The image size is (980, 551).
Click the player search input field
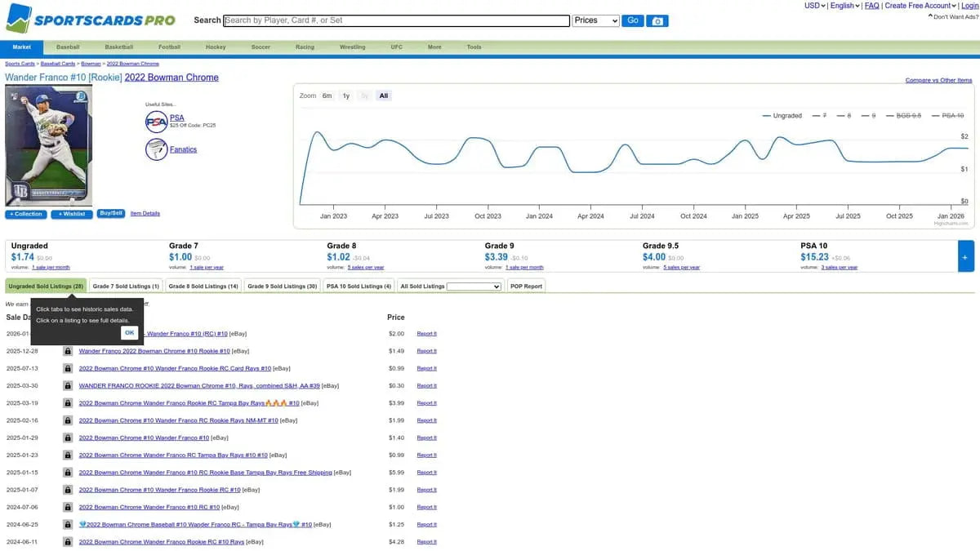pyautogui.click(x=396, y=20)
